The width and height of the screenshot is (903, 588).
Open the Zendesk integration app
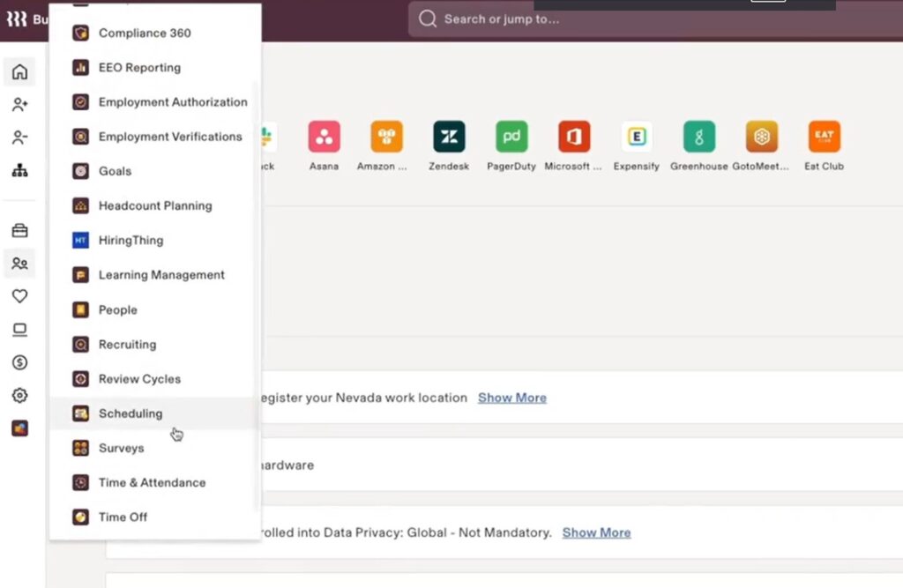coord(448,138)
